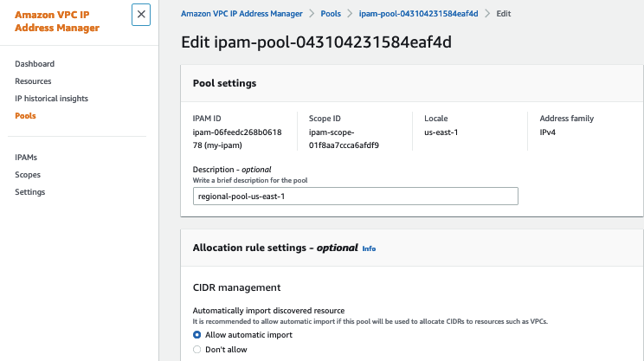Open ipam-pool-043104231584eaf4d breadcrumb link

coord(419,14)
